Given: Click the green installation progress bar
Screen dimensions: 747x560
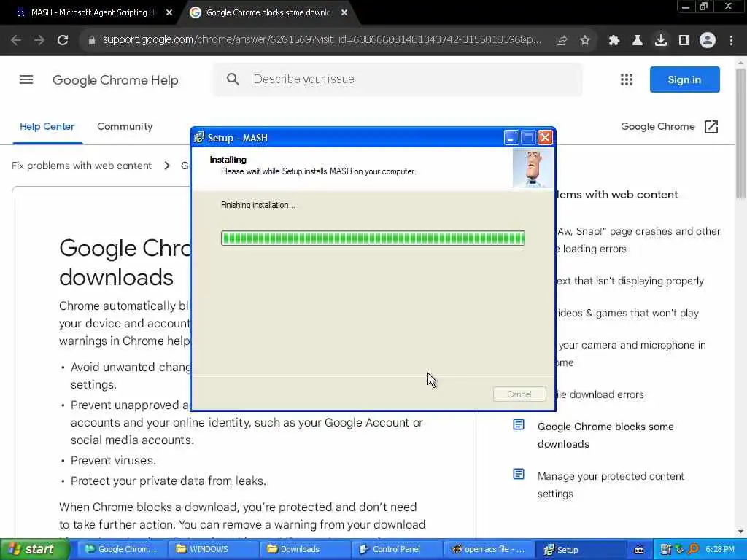Looking at the screenshot, I should tap(373, 238).
